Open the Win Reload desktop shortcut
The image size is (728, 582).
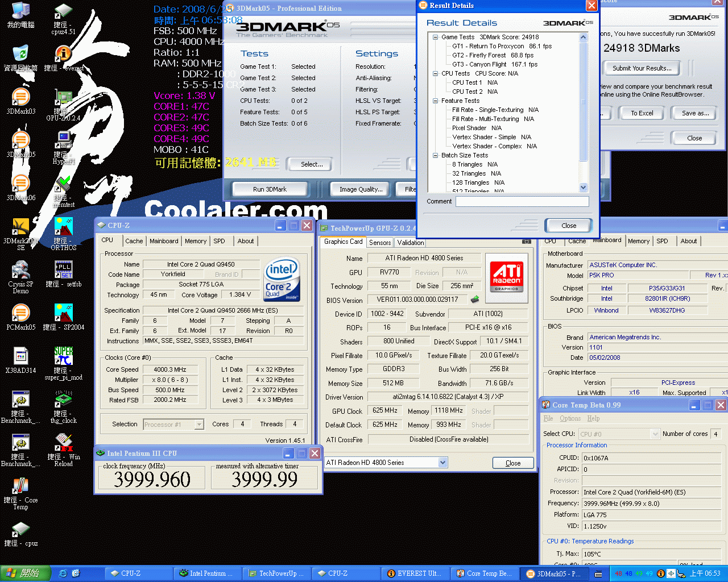click(63, 450)
